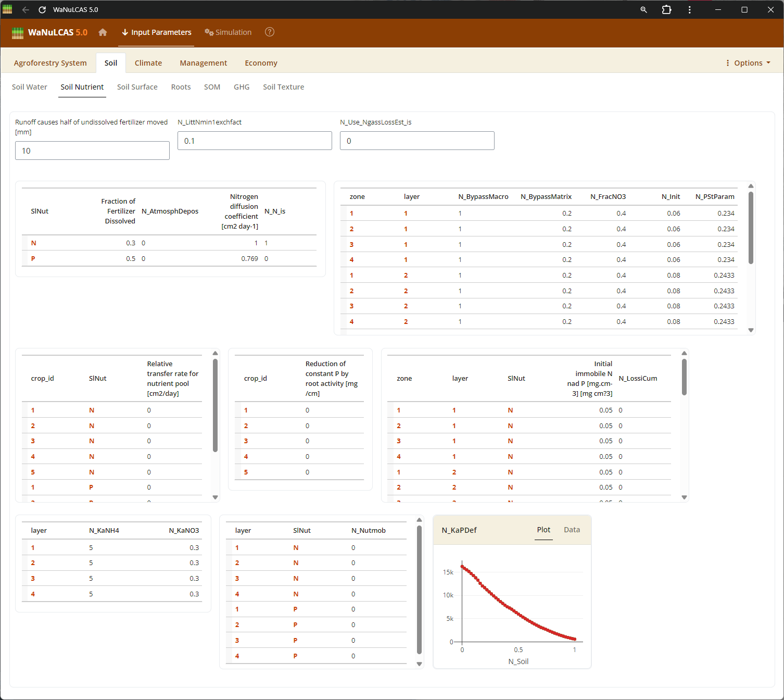Open the help question mark icon

coord(269,32)
